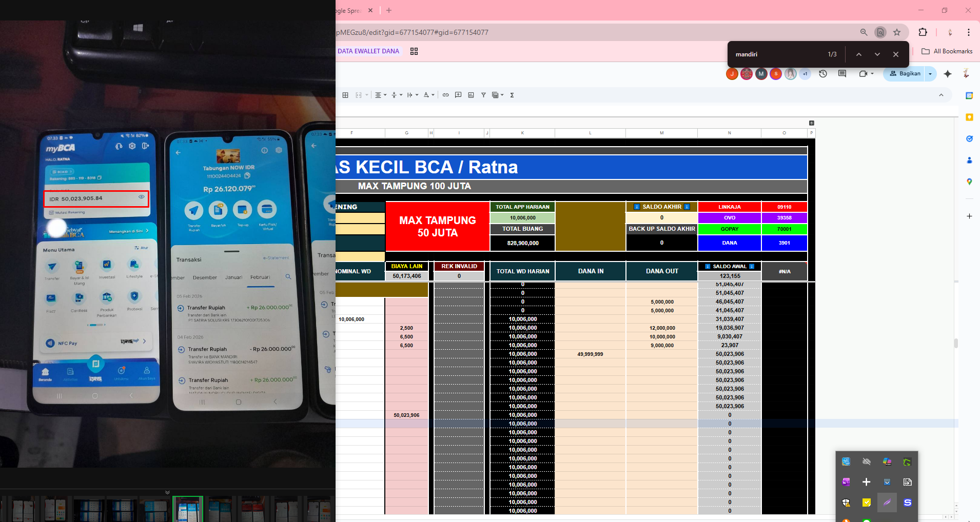Collapse the photo viewer thumbnail strip chevron

point(167,492)
